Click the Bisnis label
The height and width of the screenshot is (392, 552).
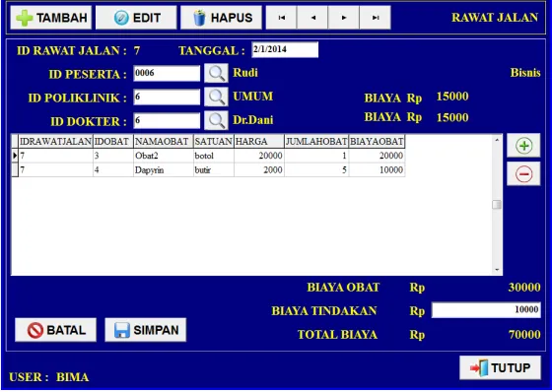tap(525, 73)
